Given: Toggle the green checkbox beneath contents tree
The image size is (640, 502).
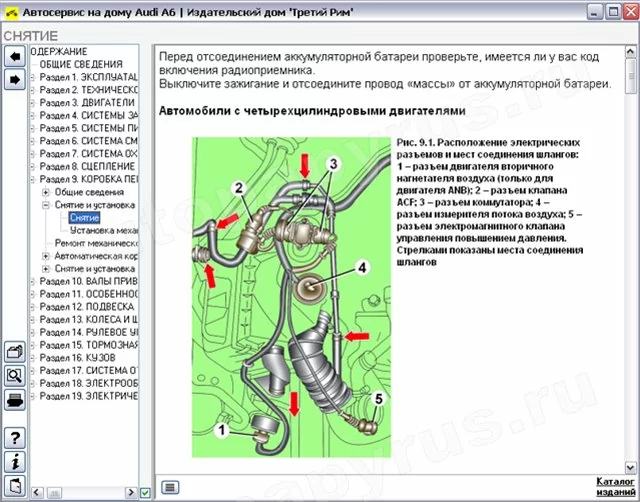Looking at the screenshot, I should (145, 493).
